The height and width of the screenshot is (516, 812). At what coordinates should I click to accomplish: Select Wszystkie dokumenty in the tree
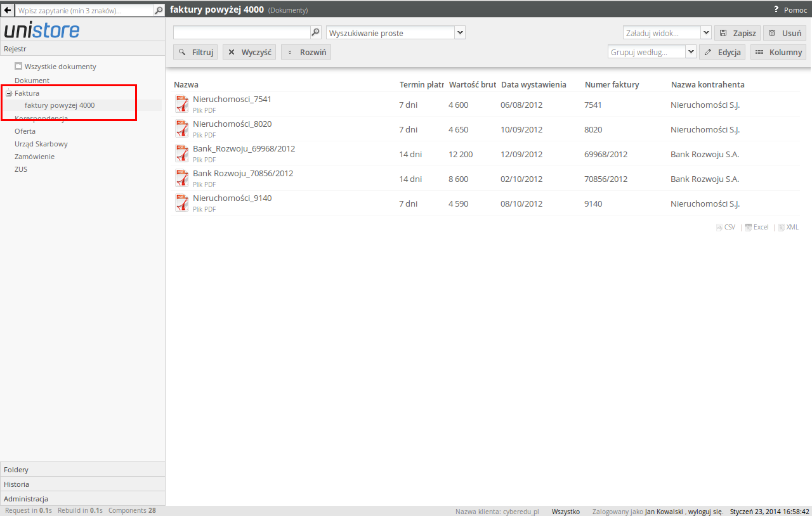point(60,67)
